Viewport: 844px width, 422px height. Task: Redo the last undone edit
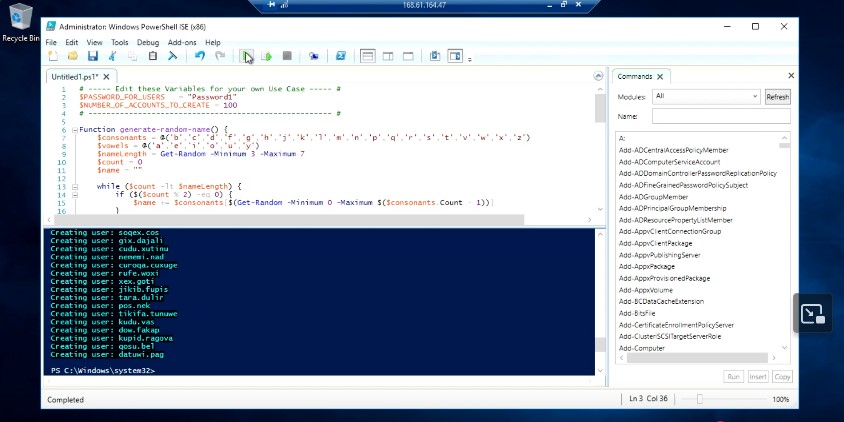tap(220, 56)
